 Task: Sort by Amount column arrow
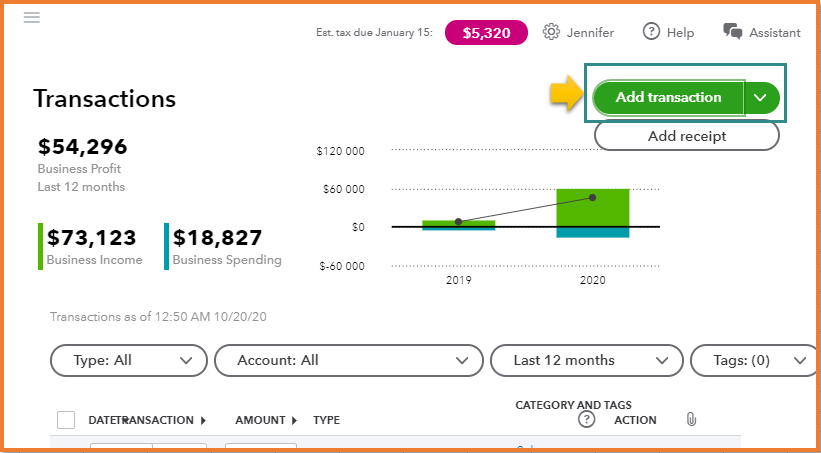click(x=295, y=421)
